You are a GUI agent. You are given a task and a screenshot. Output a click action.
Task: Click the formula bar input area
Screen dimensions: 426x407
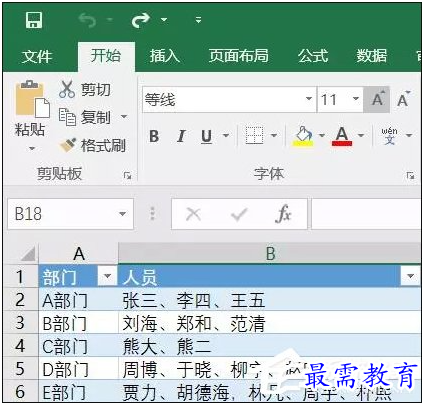366,214
